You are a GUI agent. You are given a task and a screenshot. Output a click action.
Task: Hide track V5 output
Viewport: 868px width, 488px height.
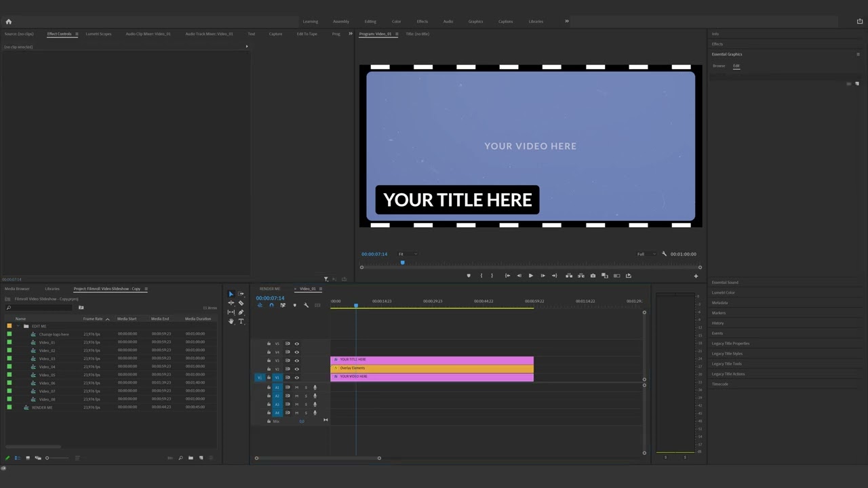[x=296, y=344]
